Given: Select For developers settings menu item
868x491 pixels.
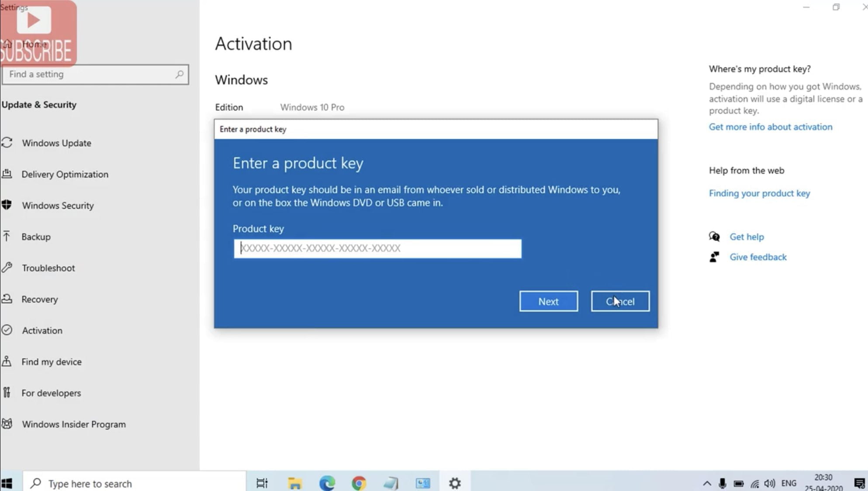Looking at the screenshot, I should [51, 393].
